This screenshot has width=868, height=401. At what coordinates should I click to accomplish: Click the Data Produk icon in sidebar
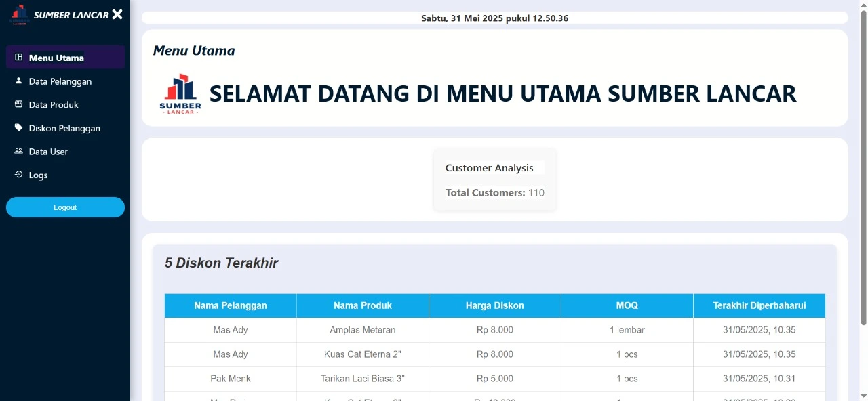click(x=17, y=104)
